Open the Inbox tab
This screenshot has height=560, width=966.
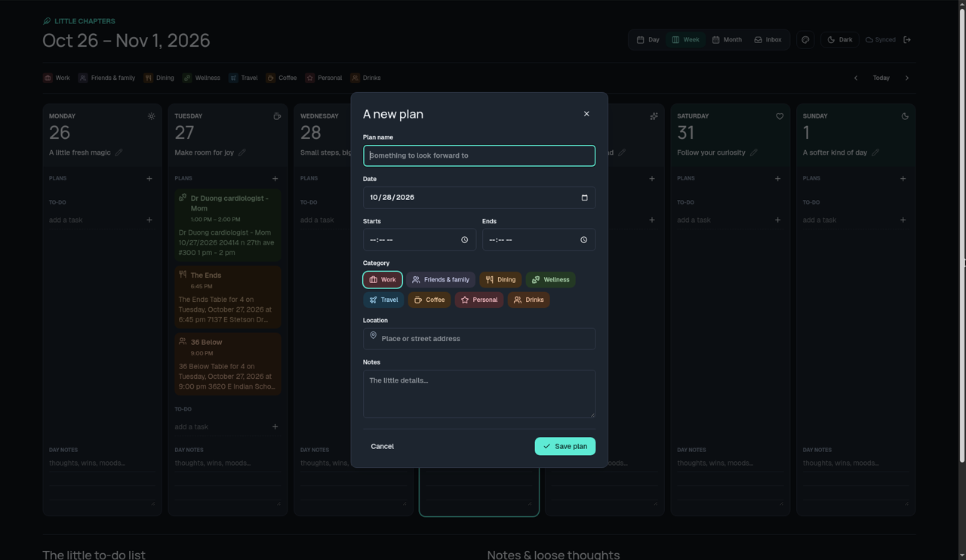[x=768, y=40]
